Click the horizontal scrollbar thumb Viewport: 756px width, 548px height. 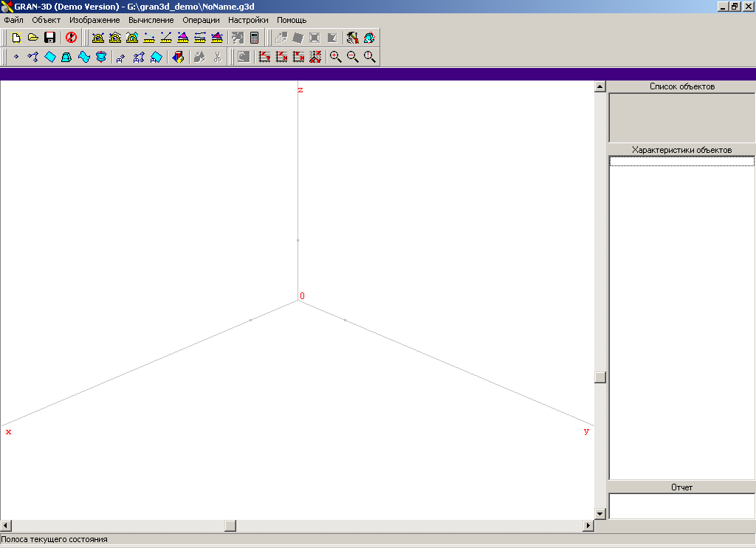point(230,526)
